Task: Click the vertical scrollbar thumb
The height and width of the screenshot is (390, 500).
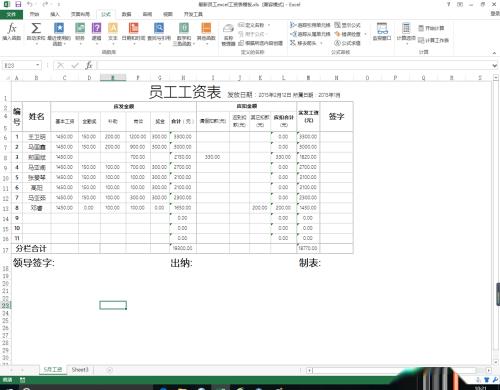Action: tap(498, 293)
